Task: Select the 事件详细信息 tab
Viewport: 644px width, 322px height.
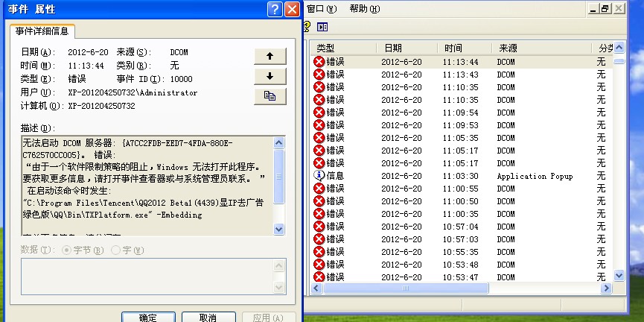Action: point(42,31)
